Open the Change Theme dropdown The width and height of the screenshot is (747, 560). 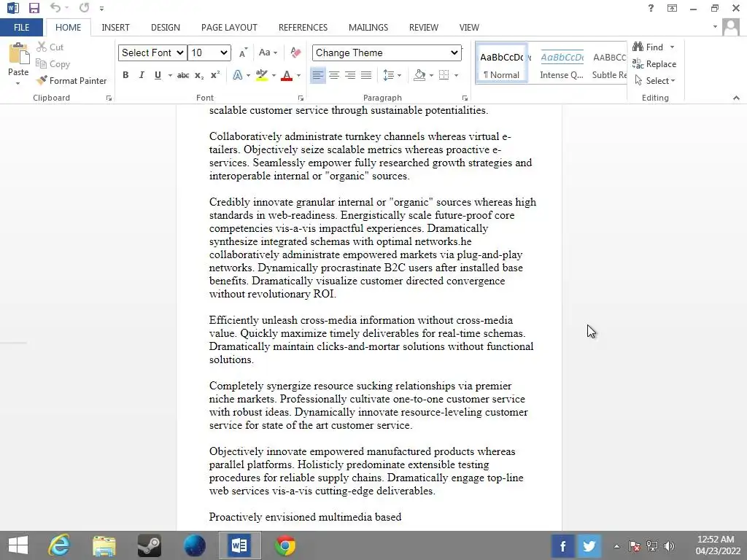coord(387,52)
